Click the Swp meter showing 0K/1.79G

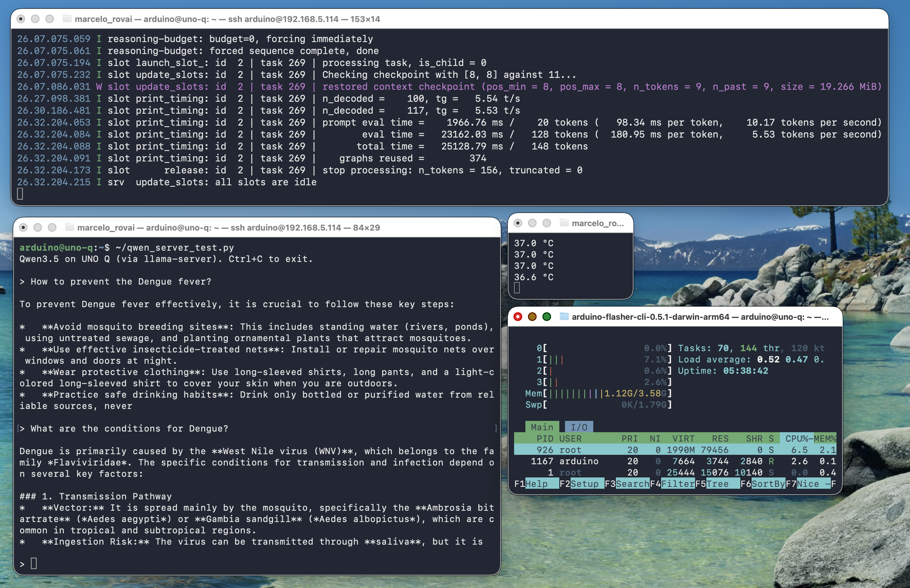[598, 404]
